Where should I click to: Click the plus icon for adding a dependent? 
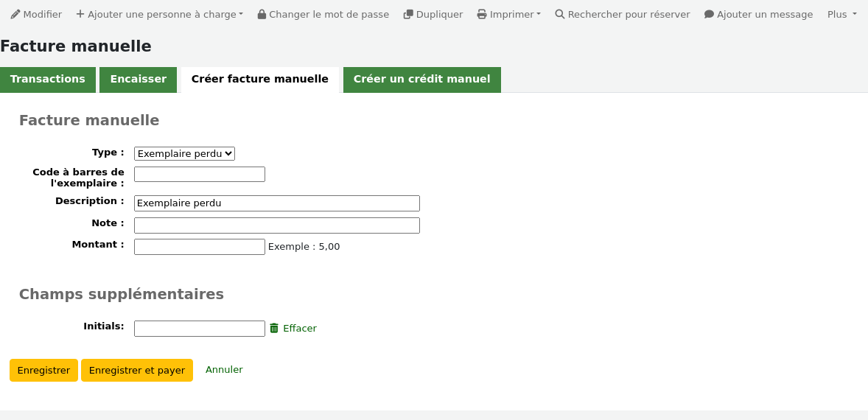coord(80,15)
